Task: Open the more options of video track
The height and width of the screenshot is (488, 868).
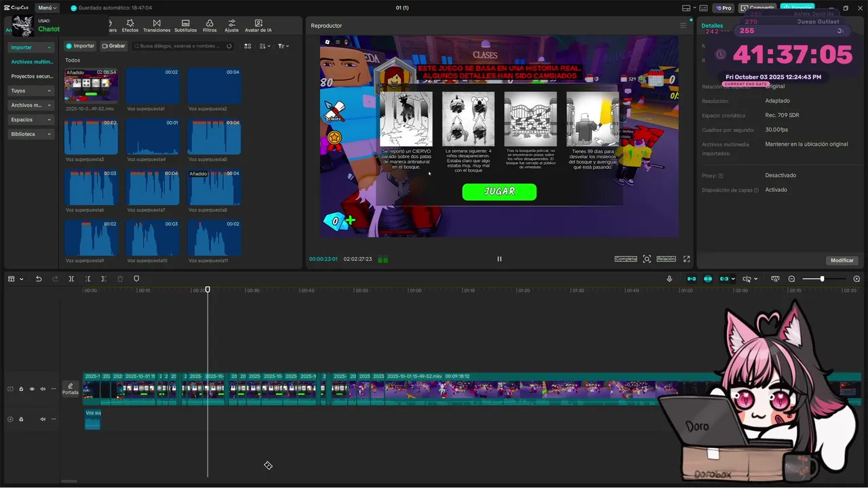Action: pos(54,389)
